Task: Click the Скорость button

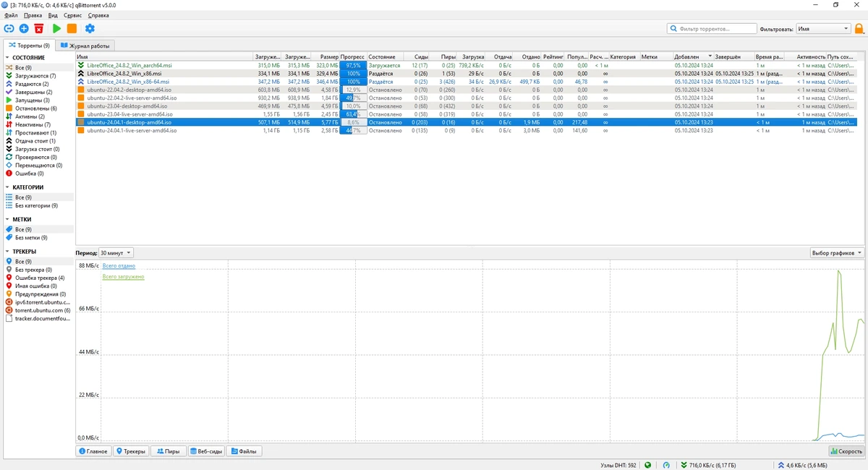Action: coord(846,451)
